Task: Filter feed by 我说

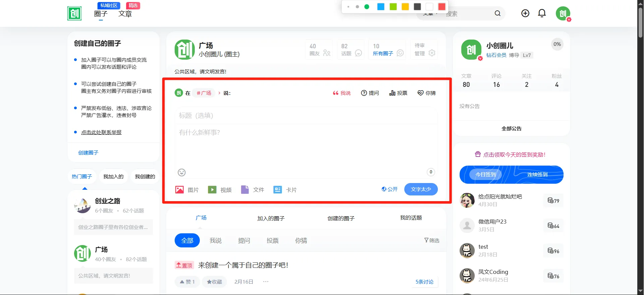Action: pyautogui.click(x=216, y=241)
